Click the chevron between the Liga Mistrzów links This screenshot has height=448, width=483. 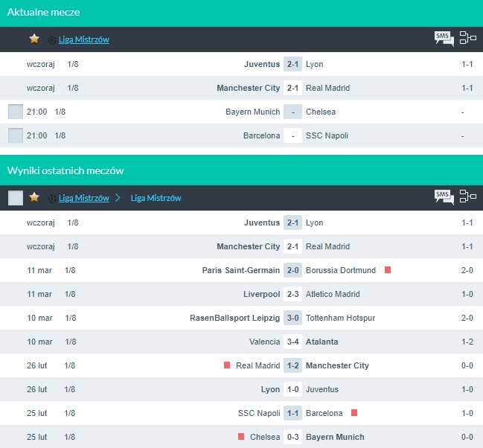118,197
